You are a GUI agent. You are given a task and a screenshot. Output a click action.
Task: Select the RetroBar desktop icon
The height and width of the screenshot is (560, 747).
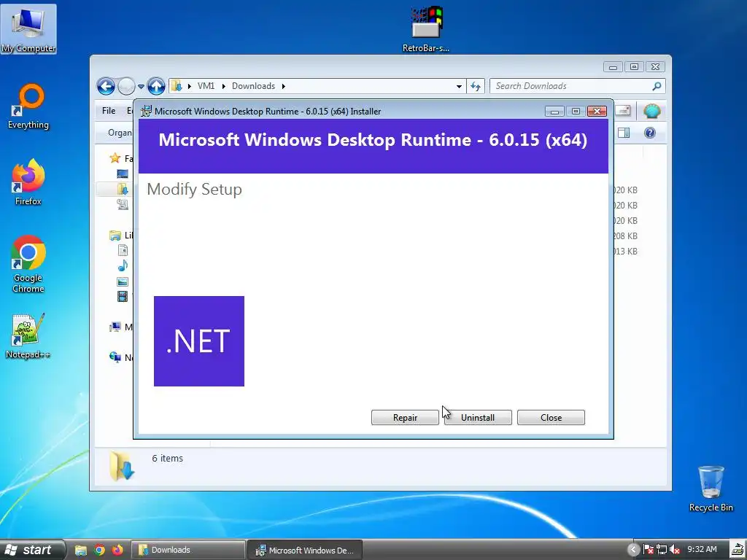tap(426, 29)
